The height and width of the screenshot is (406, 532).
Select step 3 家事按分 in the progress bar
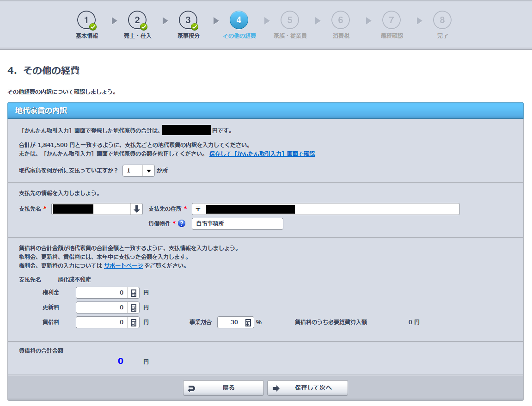tap(188, 20)
